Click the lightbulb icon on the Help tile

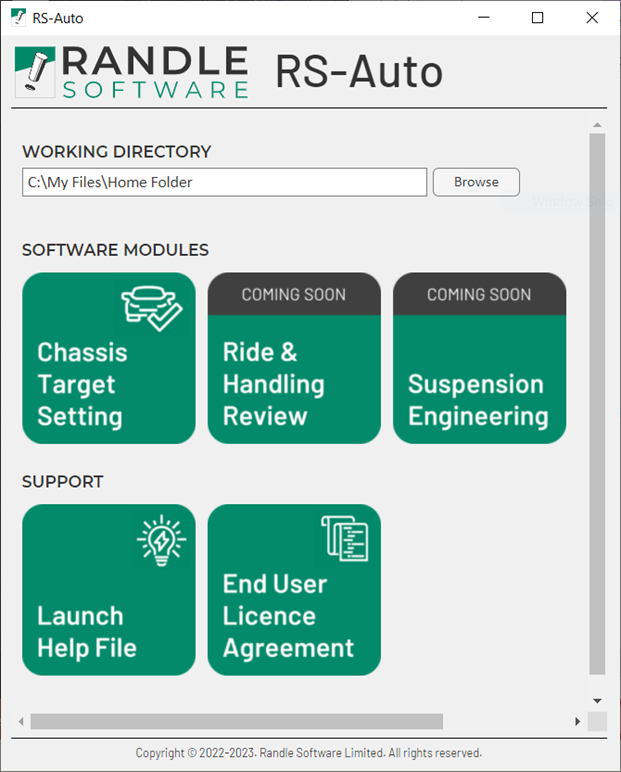pos(160,540)
